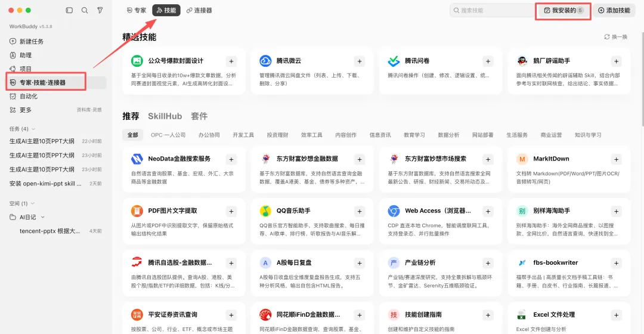
Task: Collapse the 空间 (1) section
Action: tap(32, 203)
